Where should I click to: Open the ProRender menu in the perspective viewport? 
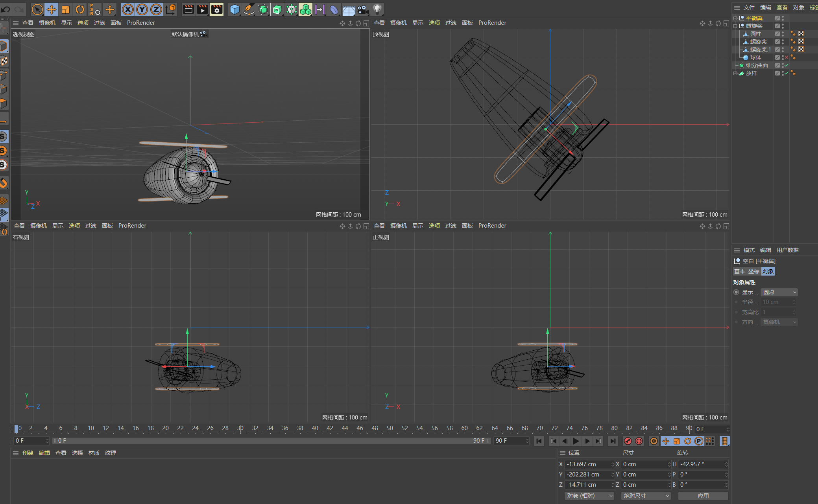pos(141,22)
